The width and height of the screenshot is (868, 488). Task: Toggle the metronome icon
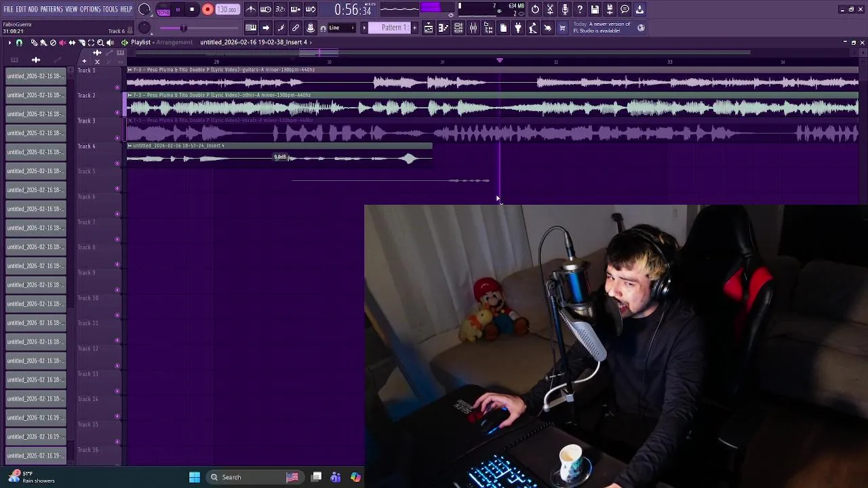(251, 9)
